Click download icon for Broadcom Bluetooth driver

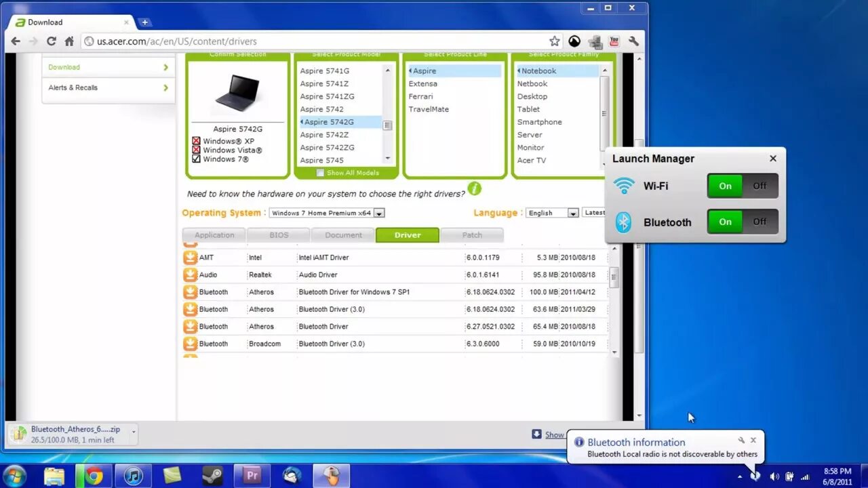(x=190, y=344)
